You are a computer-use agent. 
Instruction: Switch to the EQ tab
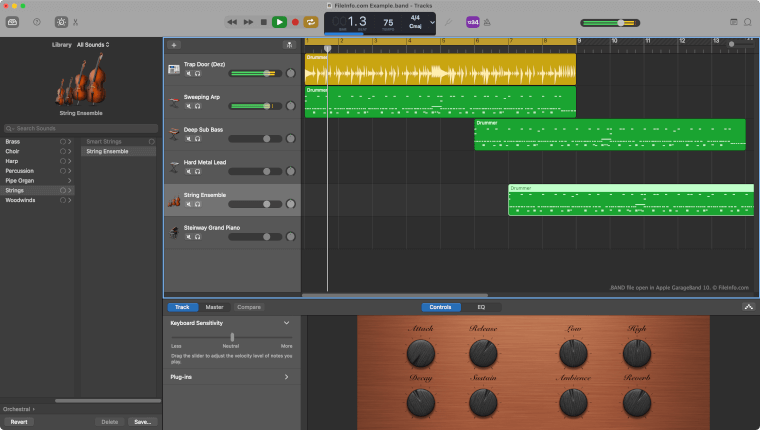coord(480,307)
